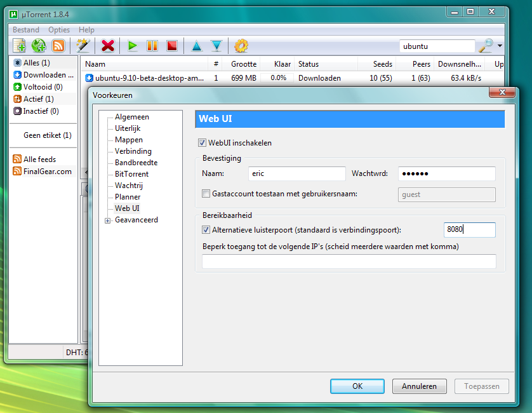Click the Naam username input field

click(297, 173)
